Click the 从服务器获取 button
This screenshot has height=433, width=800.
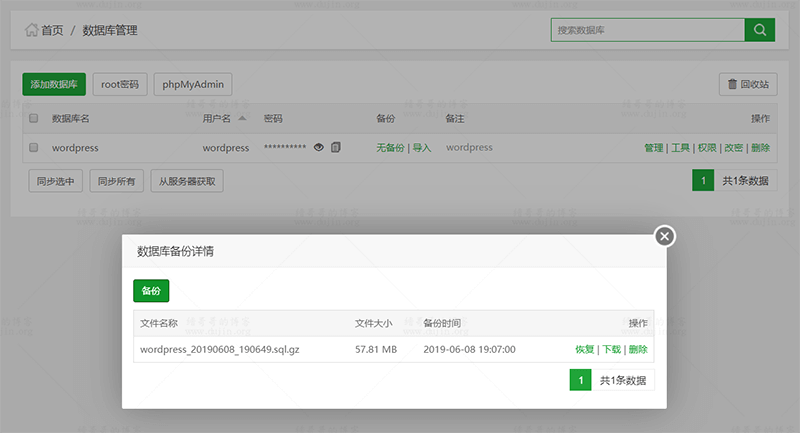187,181
